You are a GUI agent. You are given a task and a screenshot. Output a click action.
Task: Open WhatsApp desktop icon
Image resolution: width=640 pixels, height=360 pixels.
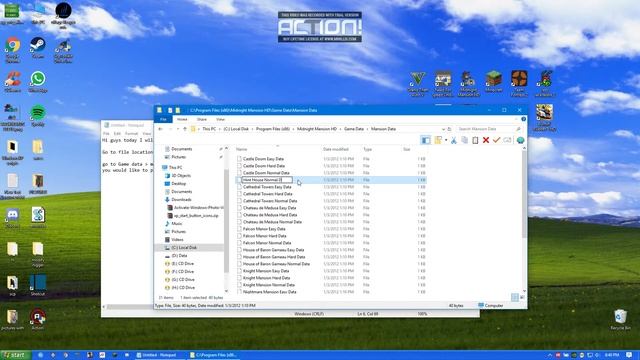click(38, 82)
